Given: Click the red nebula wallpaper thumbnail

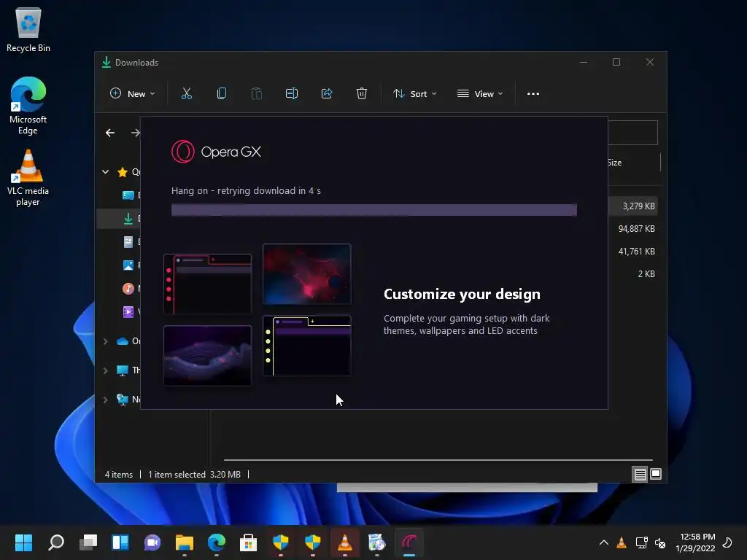Looking at the screenshot, I should tap(307, 274).
